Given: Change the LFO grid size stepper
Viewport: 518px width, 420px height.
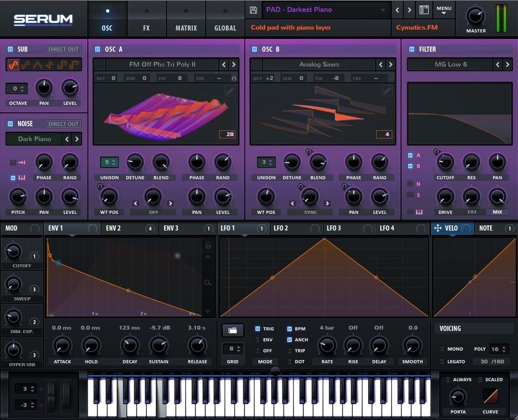Looking at the screenshot, I should (x=233, y=349).
